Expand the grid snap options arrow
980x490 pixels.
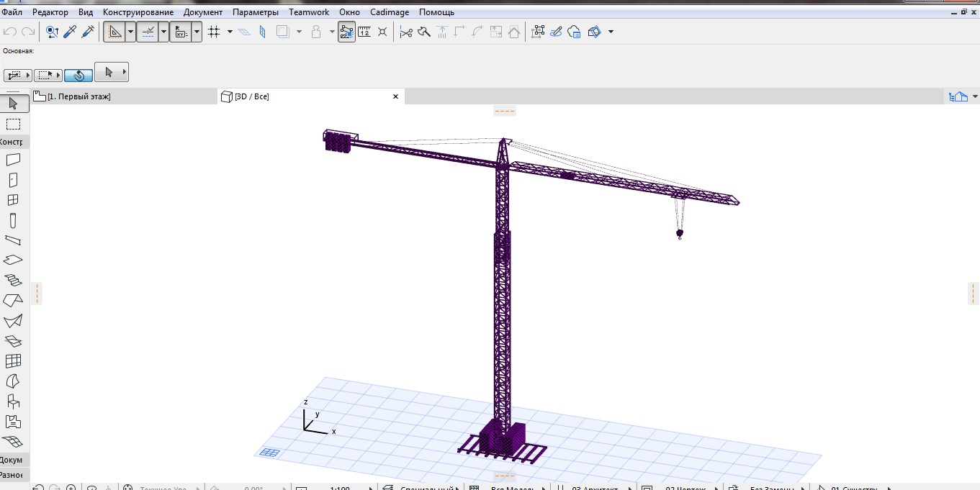pos(230,32)
